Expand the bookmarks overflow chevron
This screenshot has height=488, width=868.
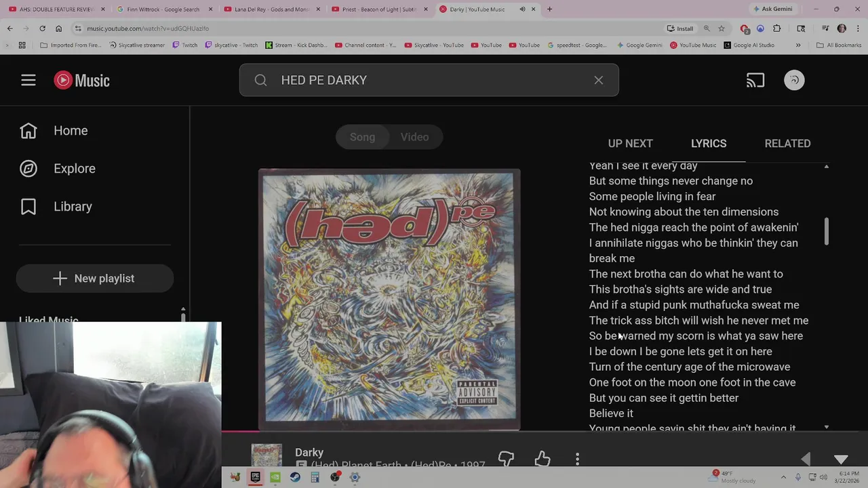[x=797, y=45]
